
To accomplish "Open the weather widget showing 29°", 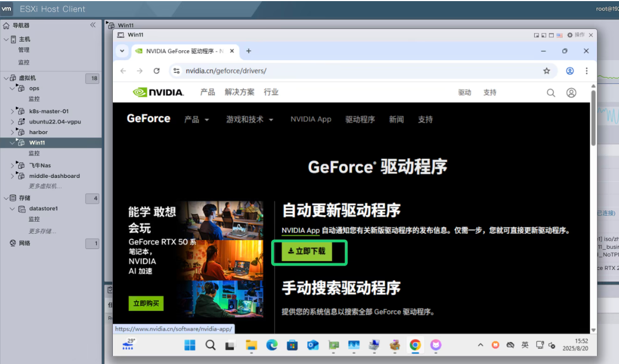I will tap(129, 344).
